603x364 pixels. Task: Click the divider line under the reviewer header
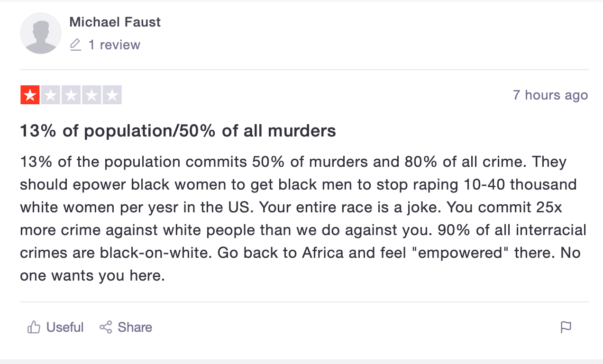pyautogui.click(x=304, y=70)
